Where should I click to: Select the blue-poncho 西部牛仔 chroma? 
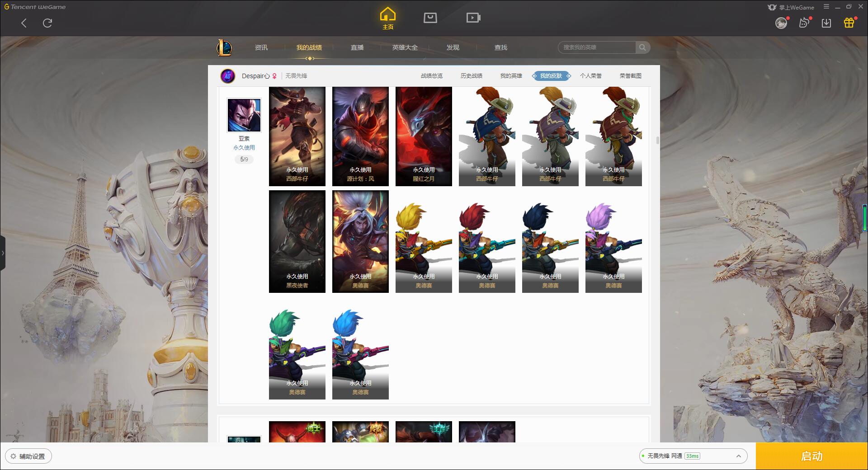pyautogui.click(x=487, y=136)
